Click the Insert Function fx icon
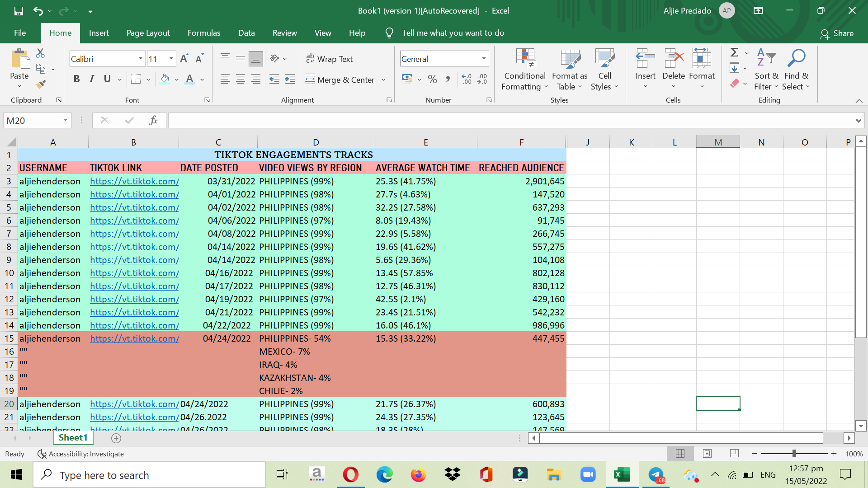The width and height of the screenshot is (868, 488). click(153, 120)
